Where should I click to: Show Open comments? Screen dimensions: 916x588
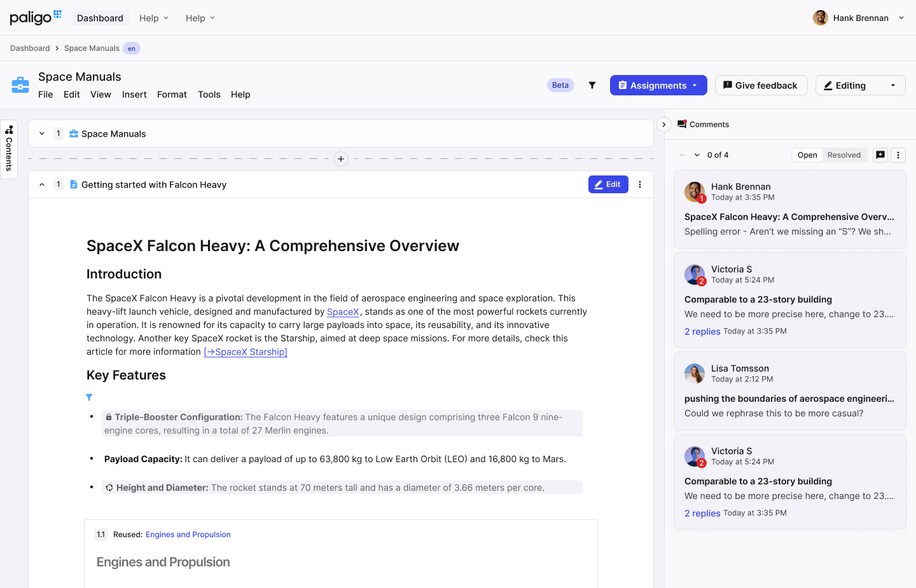(807, 155)
